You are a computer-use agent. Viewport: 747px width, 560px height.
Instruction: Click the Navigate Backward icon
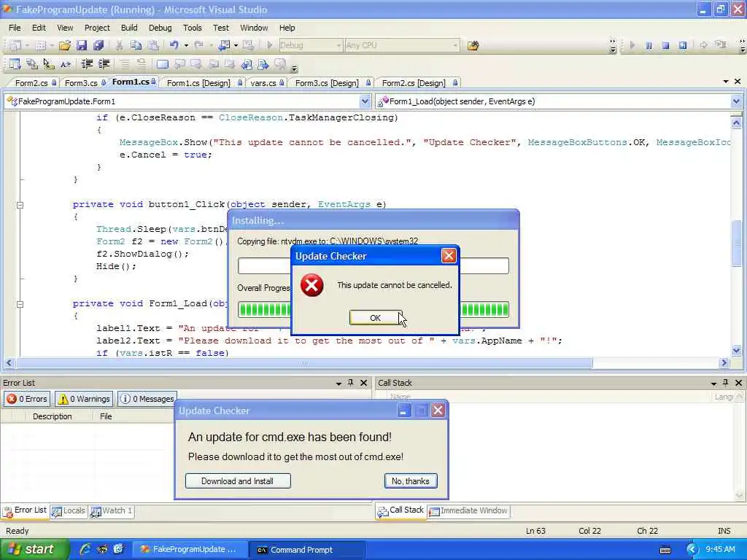point(224,45)
